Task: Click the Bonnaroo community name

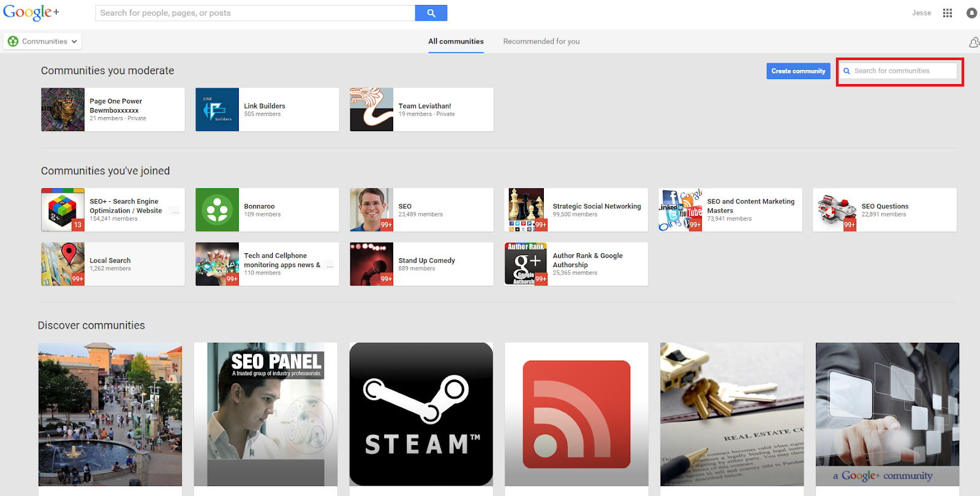Action: tap(259, 207)
